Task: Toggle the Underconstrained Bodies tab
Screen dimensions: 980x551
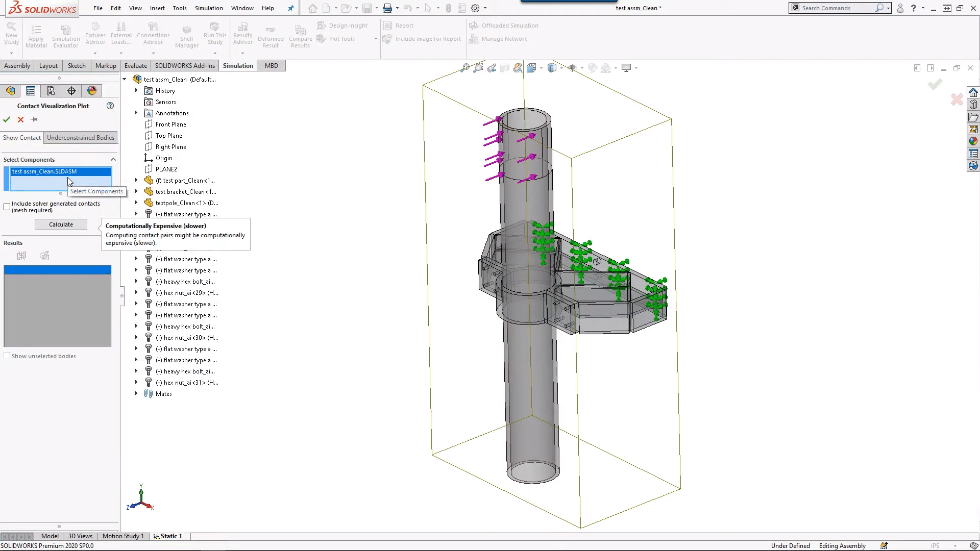Action: [x=80, y=137]
